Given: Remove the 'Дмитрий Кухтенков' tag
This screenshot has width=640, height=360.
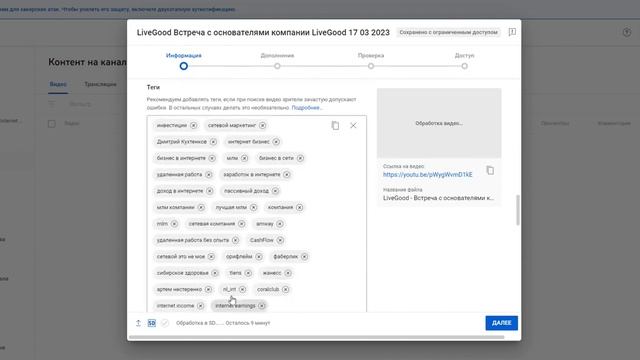Looking at the screenshot, I should 213,142.
